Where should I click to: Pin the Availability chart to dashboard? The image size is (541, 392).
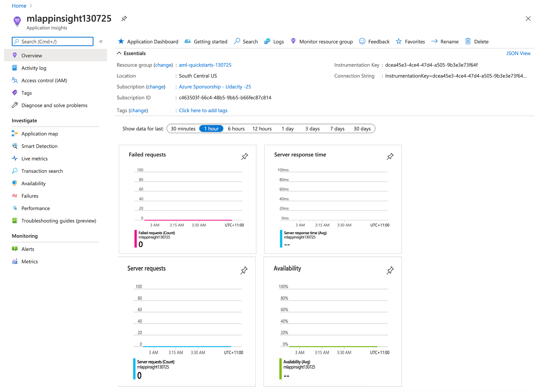point(390,270)
